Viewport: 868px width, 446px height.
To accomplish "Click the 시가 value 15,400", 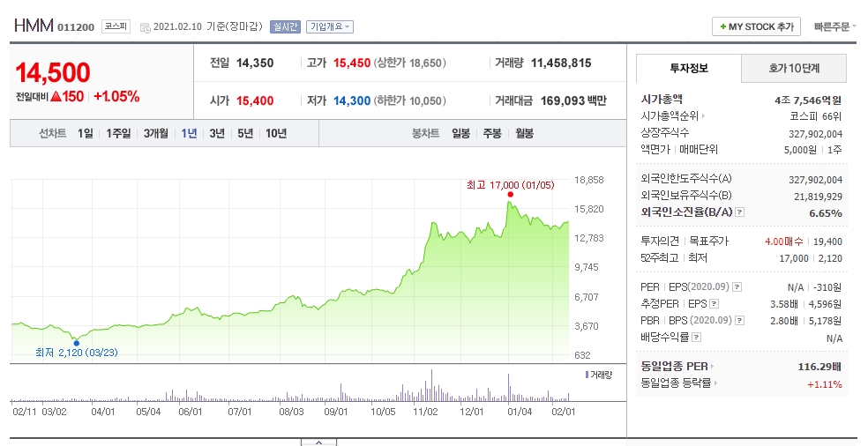I will click(x=255, y=100).
